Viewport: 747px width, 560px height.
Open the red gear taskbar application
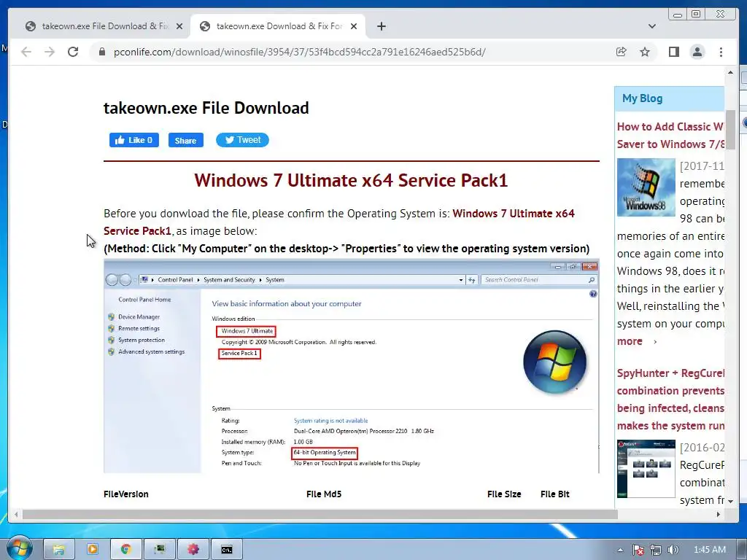193,550
